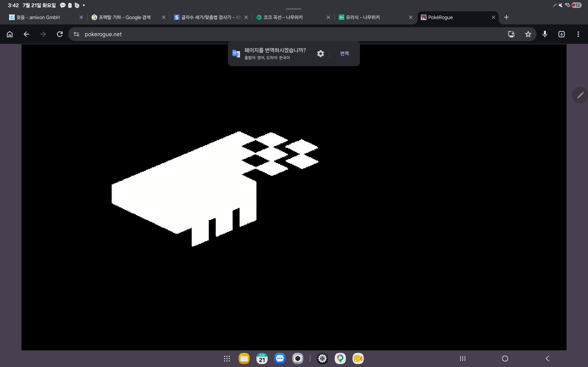This screenshot has height=367, width=588.
Task: Close the 유리식 tab
Action: 411,17
